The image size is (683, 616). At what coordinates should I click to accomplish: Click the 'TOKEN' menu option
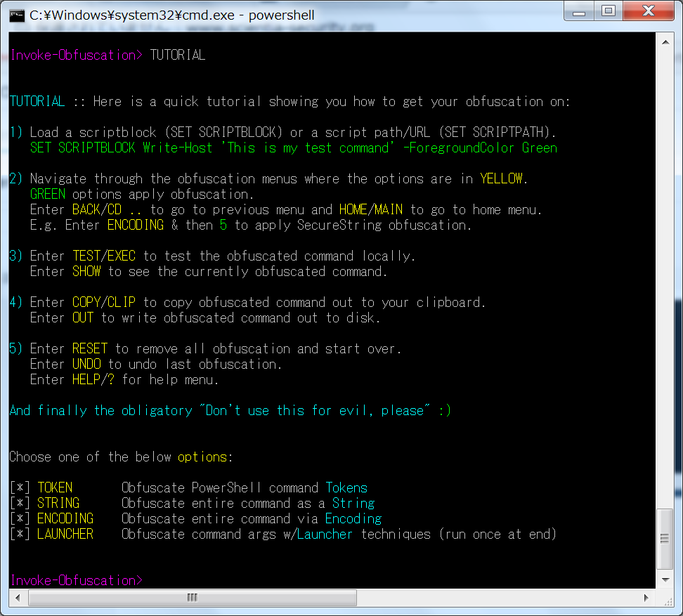55,487
